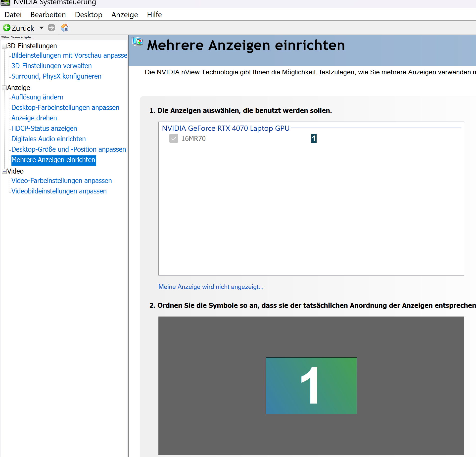This screenshot has height=457, width=476.
Task: Open the back history dropdown arrow
Action: click(x=42, y=28)
